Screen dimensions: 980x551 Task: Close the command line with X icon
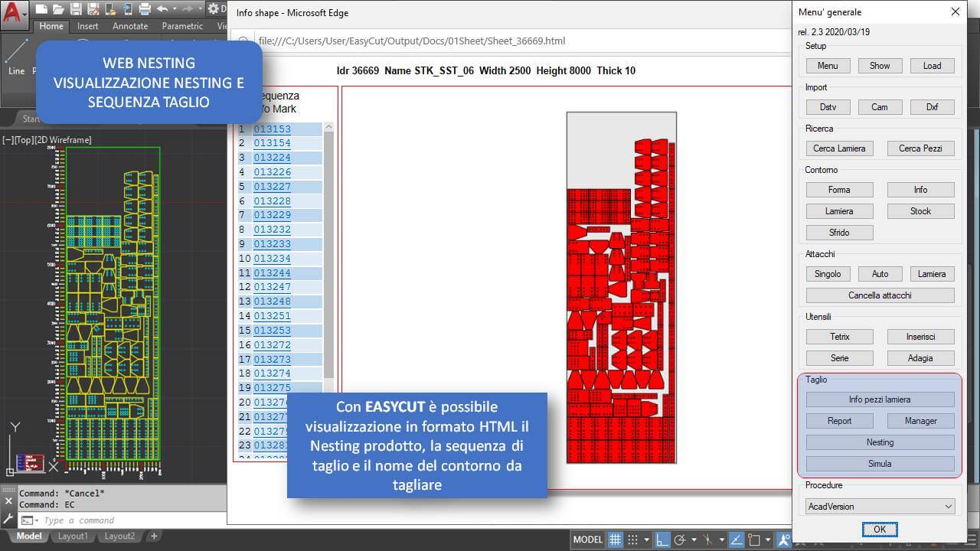click(x=8, y=500)
